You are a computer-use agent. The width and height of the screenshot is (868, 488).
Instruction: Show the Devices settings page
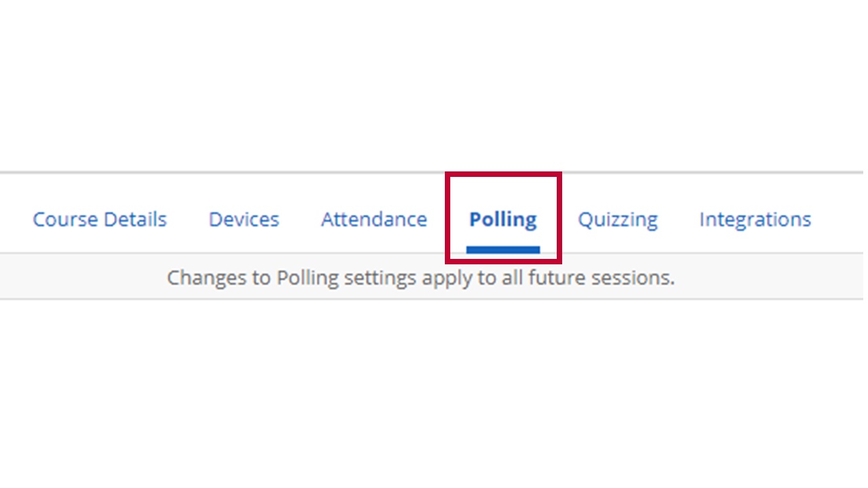coord(244,220)
